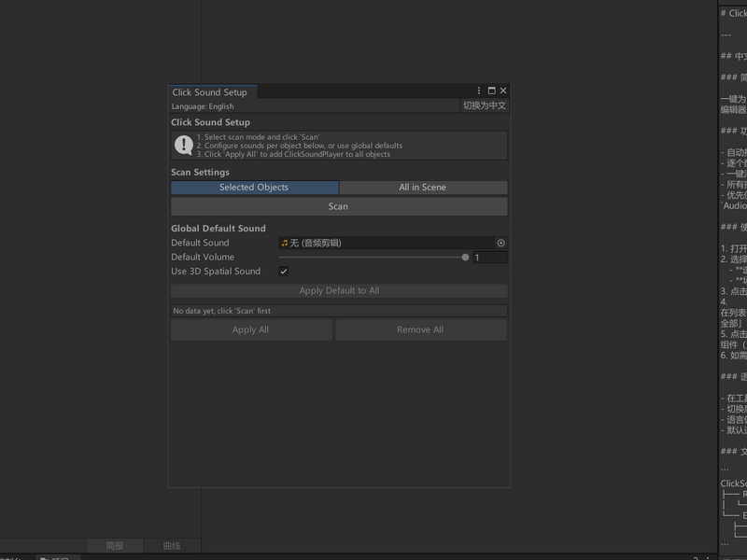The image size is (747, 560).
Task: Maximize the Click Sound Setup window
Action: click(492, 91)
